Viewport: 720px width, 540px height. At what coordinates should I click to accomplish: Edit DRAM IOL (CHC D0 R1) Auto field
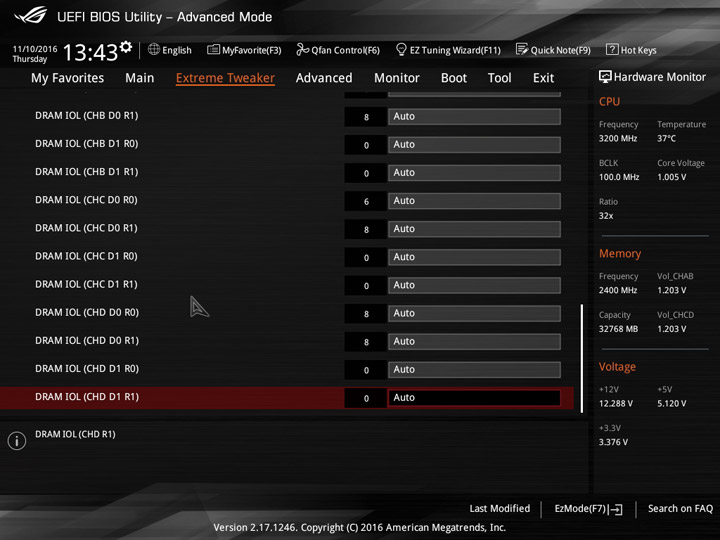[x=474, y=229]
